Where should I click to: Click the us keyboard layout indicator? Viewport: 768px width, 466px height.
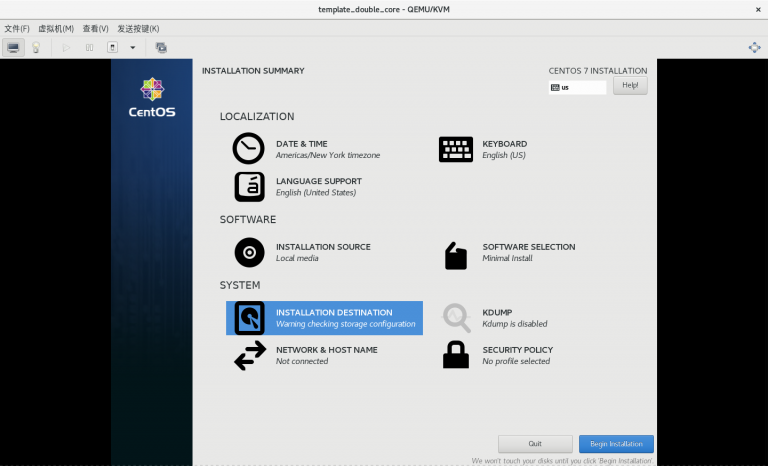pos(577,87)
